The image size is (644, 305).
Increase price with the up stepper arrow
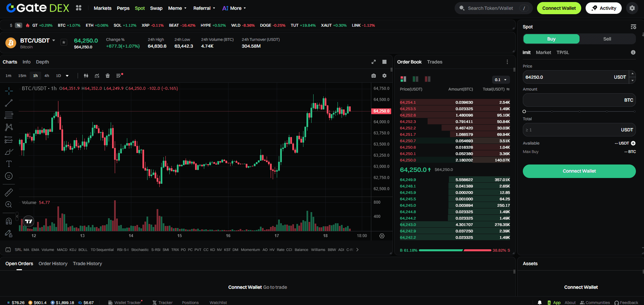pos(633,74)
